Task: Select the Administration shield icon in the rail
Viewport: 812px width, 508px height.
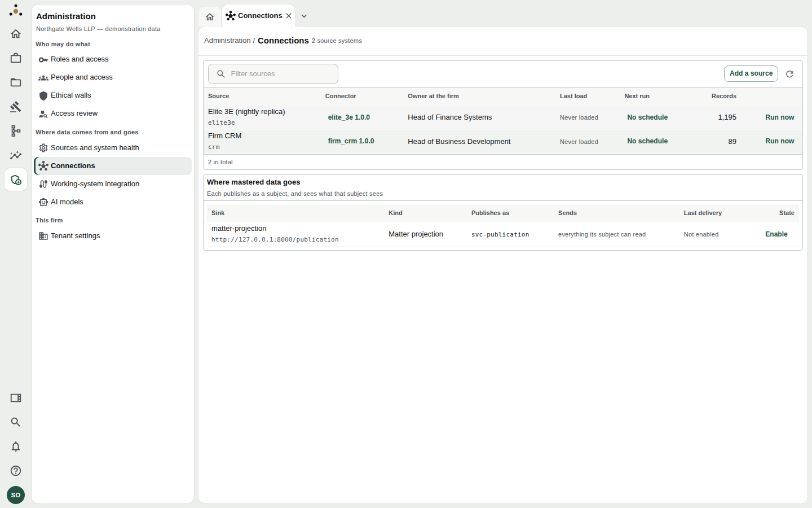Action: pyautogui.click(x=16, y=180)
